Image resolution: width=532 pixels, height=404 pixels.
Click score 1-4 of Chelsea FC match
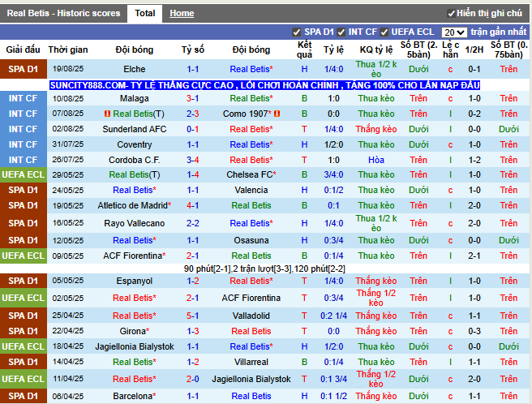click(x=193, y=175)
